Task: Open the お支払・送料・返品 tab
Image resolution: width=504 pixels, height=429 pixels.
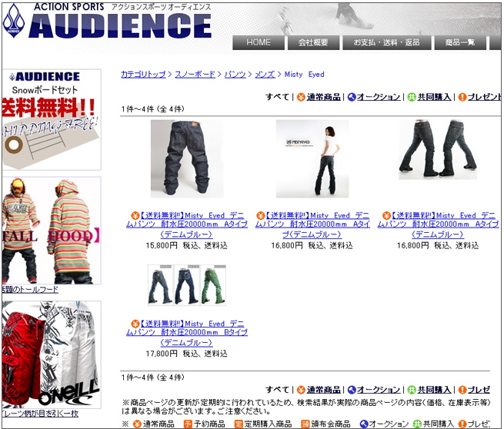Action: (x=387, y=42)
